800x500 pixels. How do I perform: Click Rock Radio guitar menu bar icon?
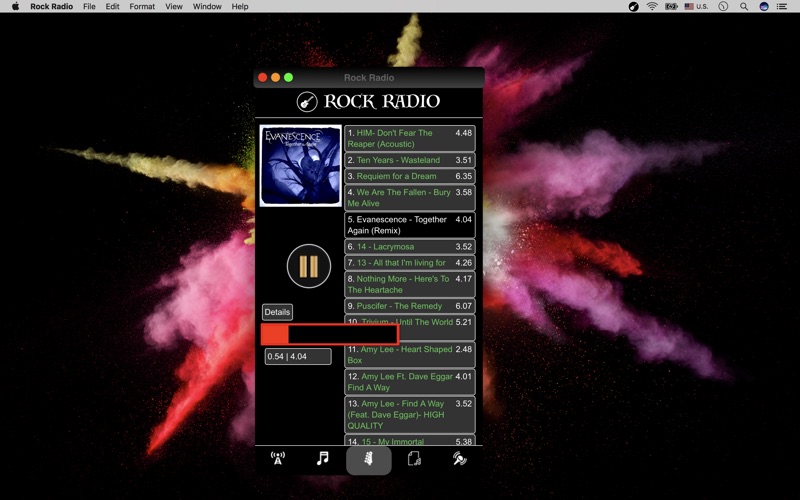pos(633,6)
